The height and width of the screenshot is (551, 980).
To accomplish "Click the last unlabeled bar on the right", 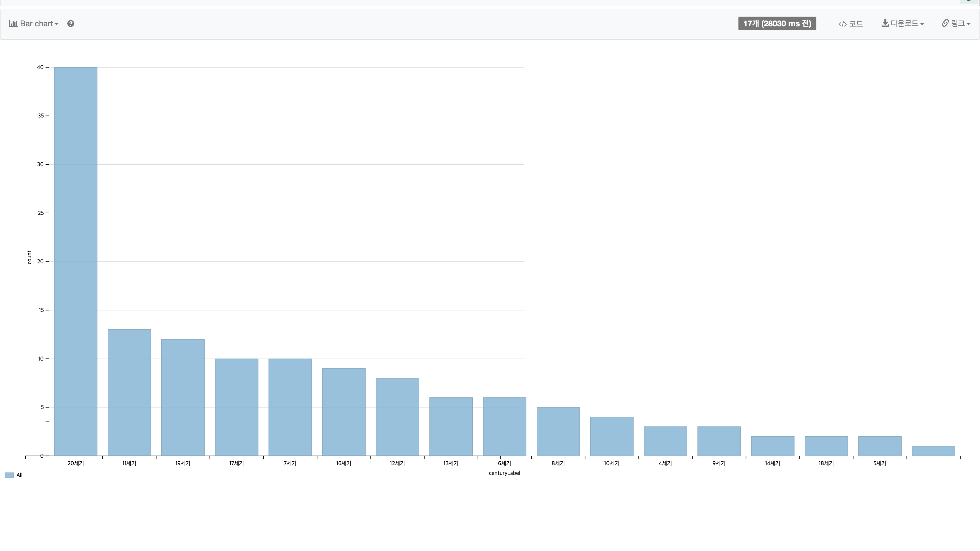I will coord(934,451).
